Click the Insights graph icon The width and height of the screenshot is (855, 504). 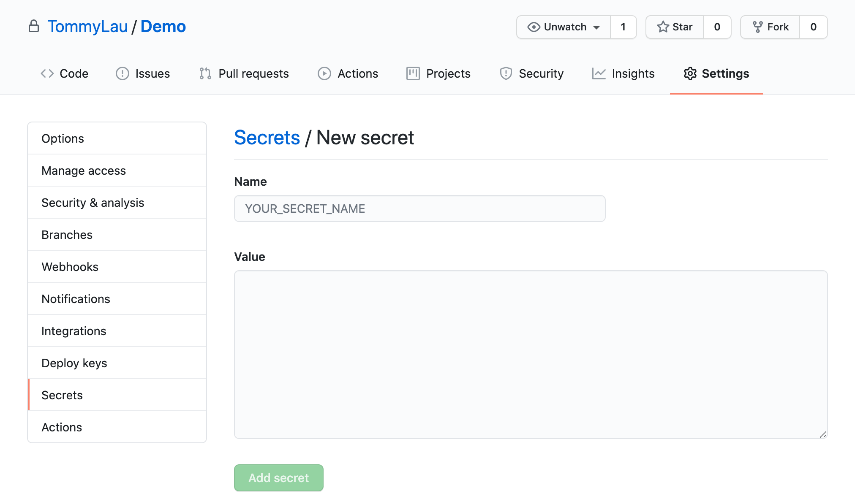coord(599,73)
